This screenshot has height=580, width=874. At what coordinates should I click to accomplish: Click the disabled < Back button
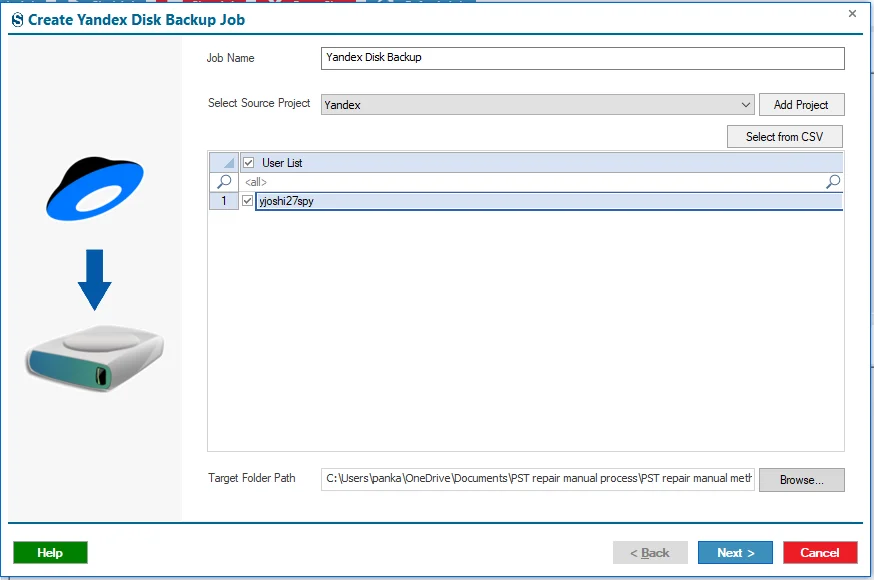coord(650,553)
